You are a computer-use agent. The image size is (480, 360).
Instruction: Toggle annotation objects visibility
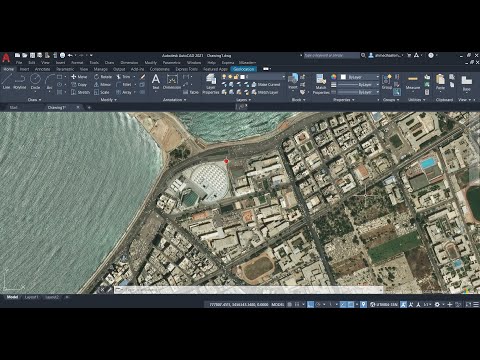pyautogui.click(x=403, y=304)
